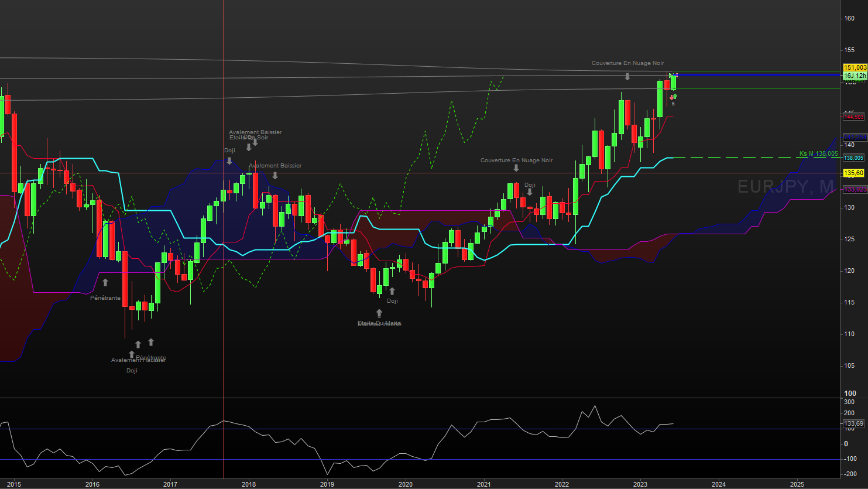This screenshot has width=868, height=489.
Task: Click the EURJPY, M watermark
Action: tap(785, 187)
